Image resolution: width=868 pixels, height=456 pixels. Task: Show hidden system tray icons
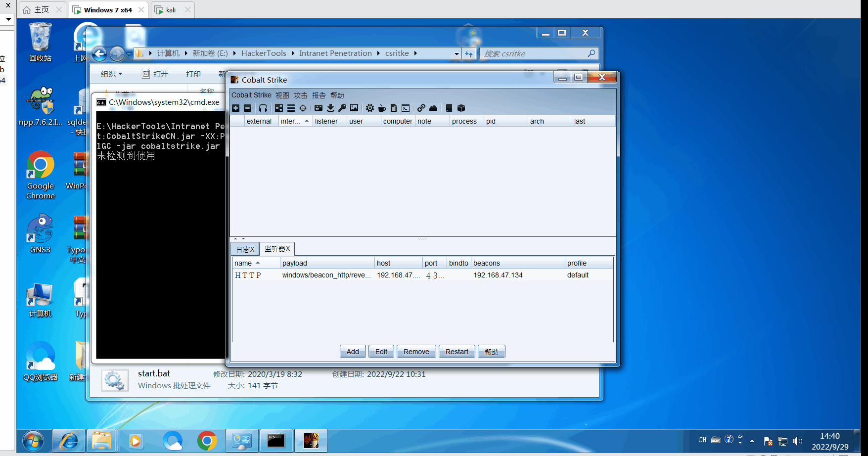click(x=752, y=441)
